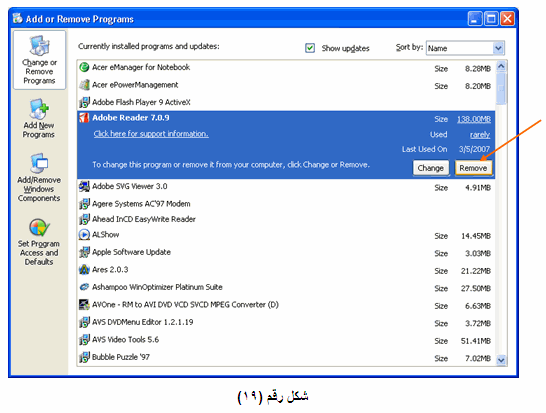Click the Adobe Reader 7.0.9 icon
The width and height of the screenshot is (546, 413).
point(84,118)
